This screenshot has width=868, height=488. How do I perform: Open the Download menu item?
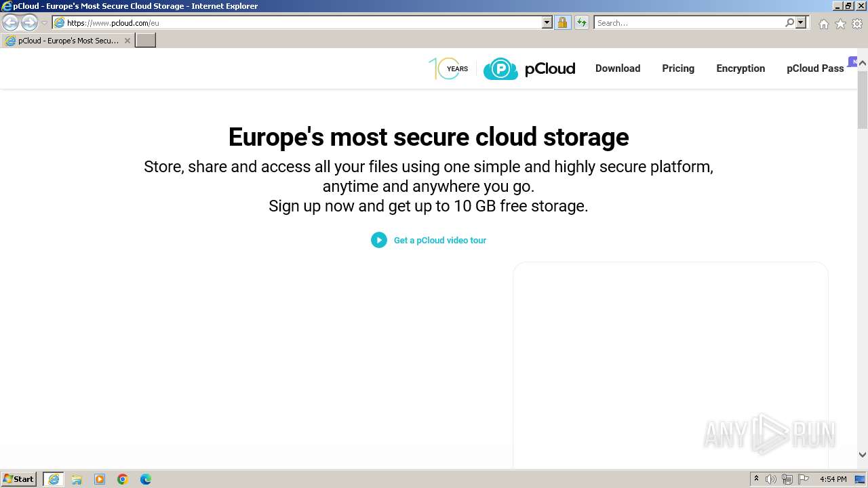pos(618,68)
